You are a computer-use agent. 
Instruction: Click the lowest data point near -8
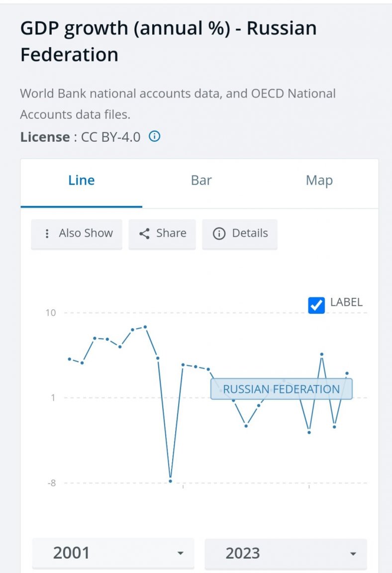[171, 481]
